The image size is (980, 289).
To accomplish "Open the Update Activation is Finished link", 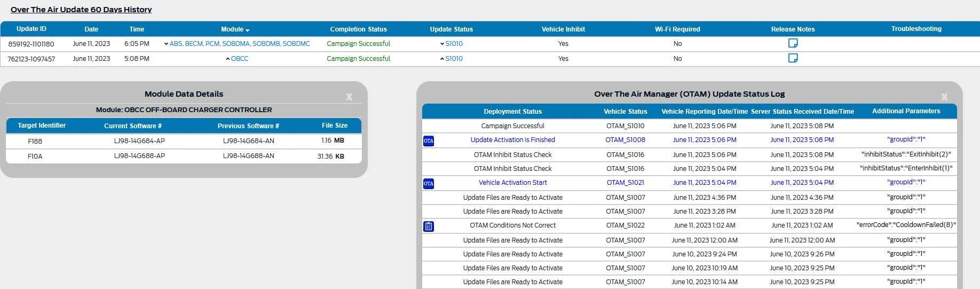I will [512, 140].
